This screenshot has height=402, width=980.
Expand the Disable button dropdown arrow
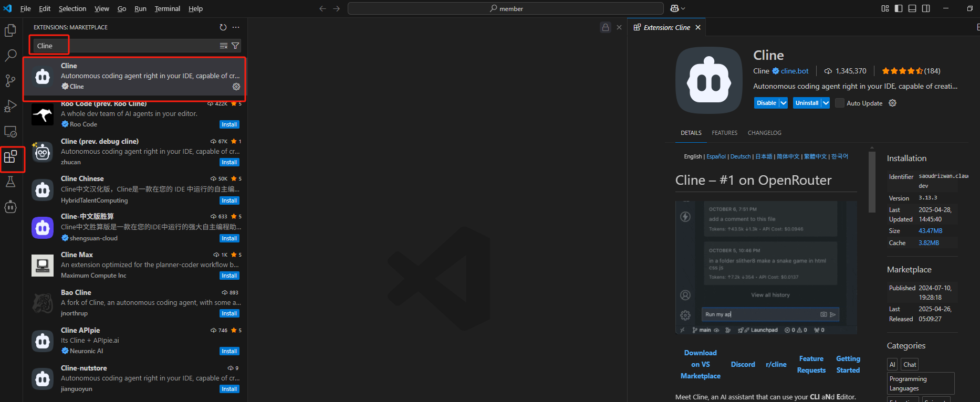[784, 103]
